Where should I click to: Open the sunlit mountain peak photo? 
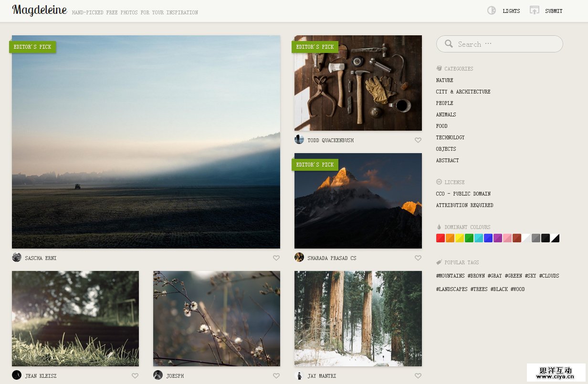358,201
